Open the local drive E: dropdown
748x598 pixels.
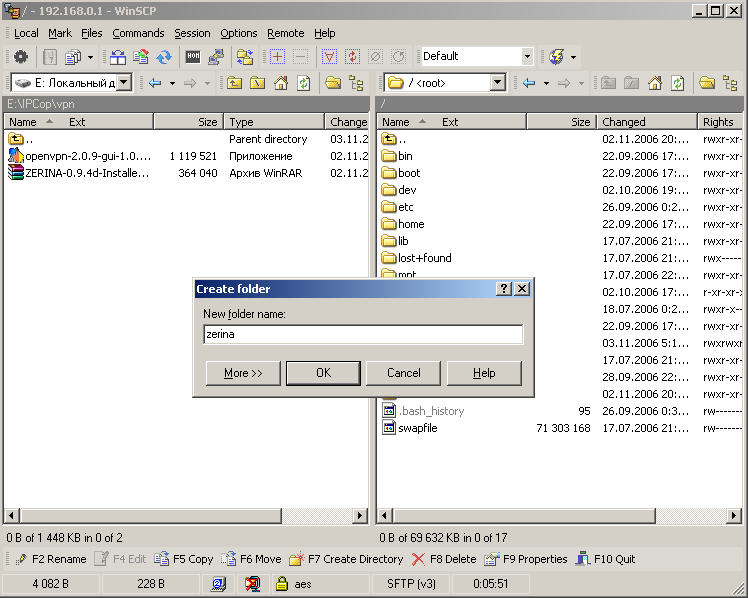(x=124, y=82)
